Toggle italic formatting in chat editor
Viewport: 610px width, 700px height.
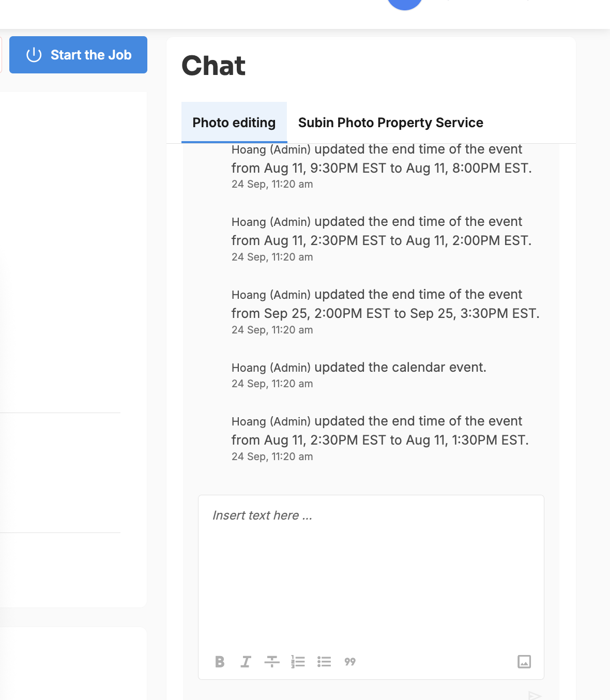pos(246,662)
